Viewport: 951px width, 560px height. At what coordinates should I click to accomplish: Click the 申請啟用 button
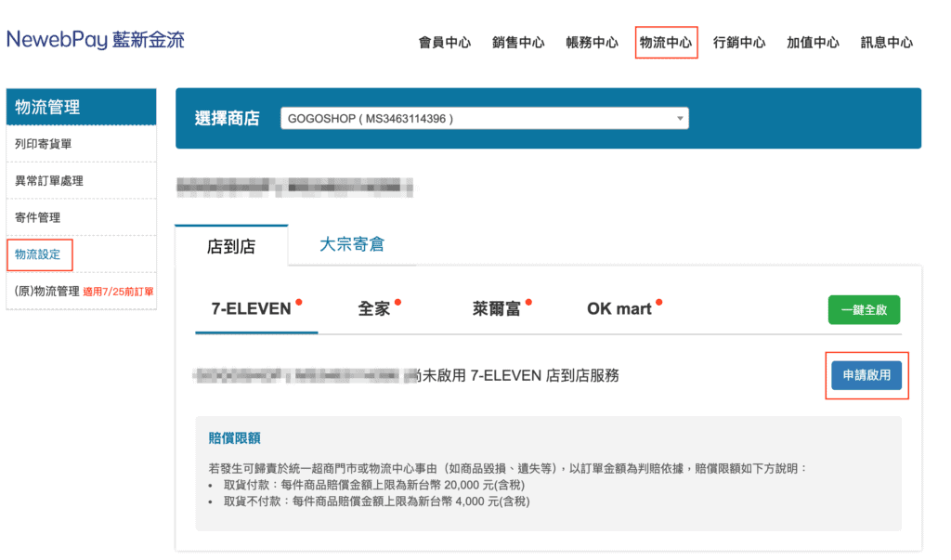pos(866,375)
